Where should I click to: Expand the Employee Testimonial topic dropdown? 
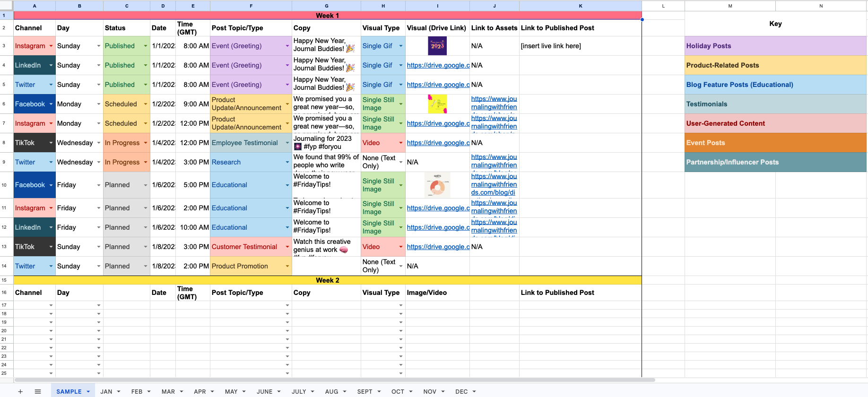click(x=287, y=143)
